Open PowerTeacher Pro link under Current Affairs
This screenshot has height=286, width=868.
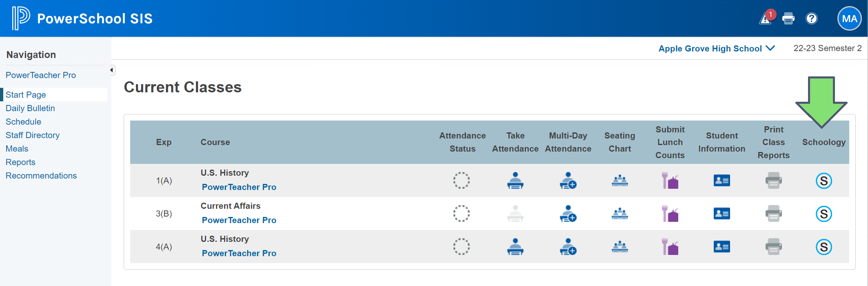pyautogui.click(x=239, y=220)
